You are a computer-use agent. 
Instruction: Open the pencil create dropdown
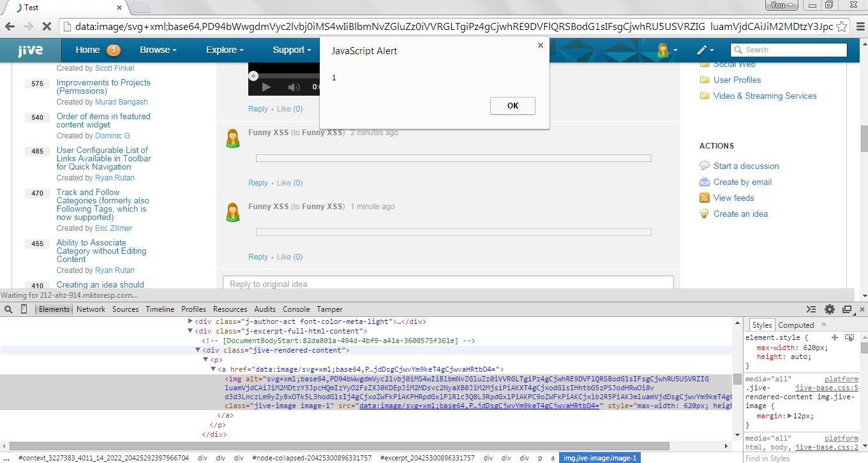click(x=705, y=50)
